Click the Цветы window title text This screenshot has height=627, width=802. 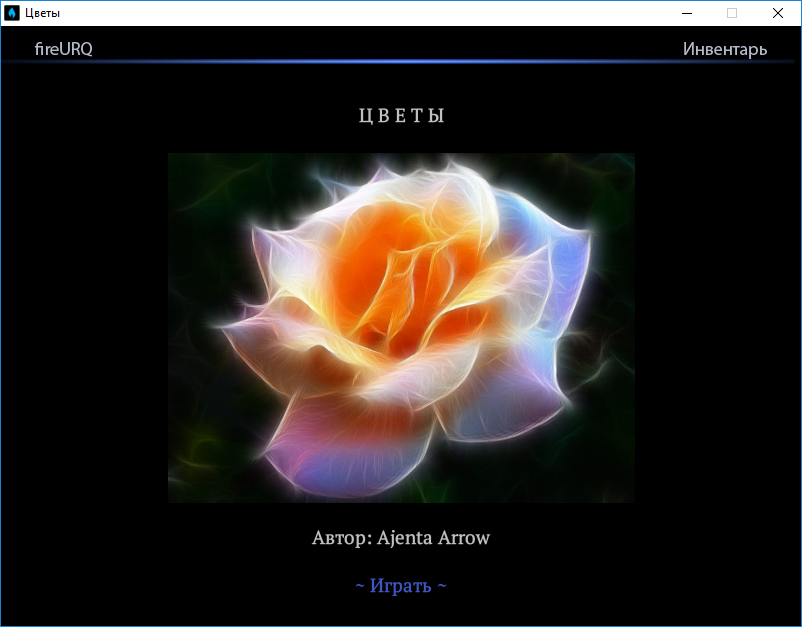click(x=42, y=13)
